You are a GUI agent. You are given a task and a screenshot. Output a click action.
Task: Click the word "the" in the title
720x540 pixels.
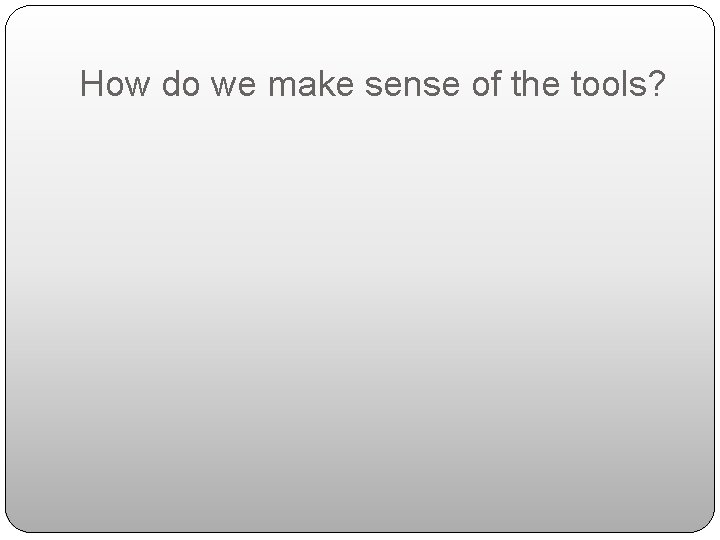coord(535,83)
